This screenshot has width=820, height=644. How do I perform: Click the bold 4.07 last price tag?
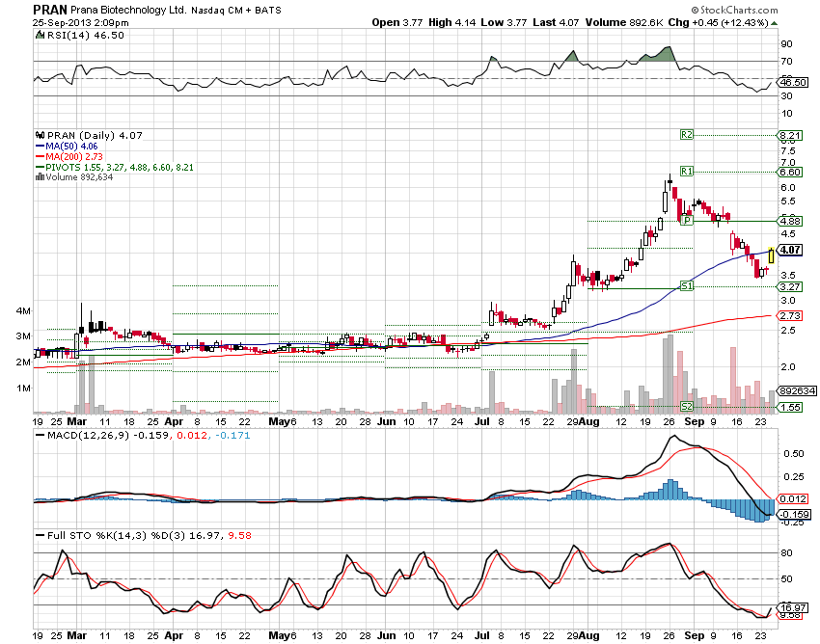point(790,250)
